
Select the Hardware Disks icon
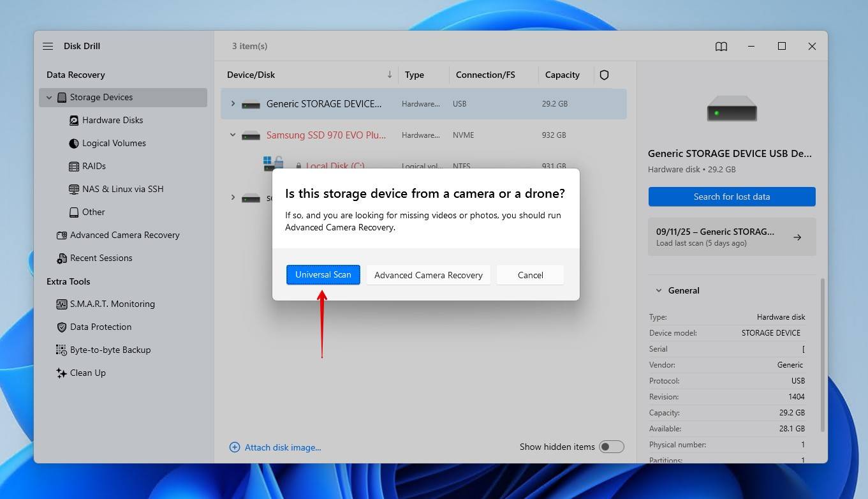(74, 121)
